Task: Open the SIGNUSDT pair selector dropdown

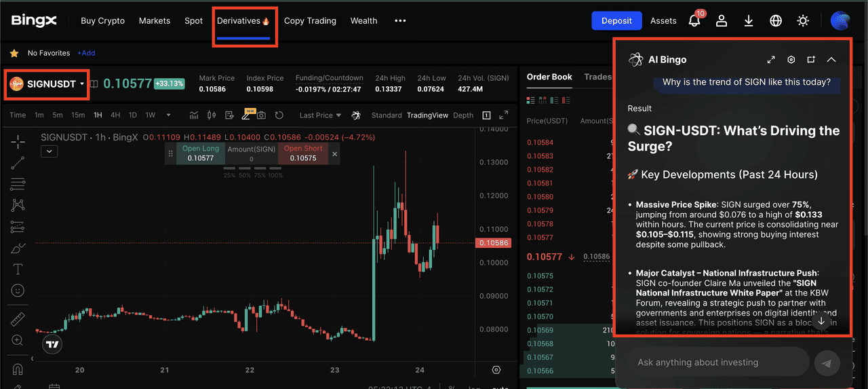Action: [46, 84]
